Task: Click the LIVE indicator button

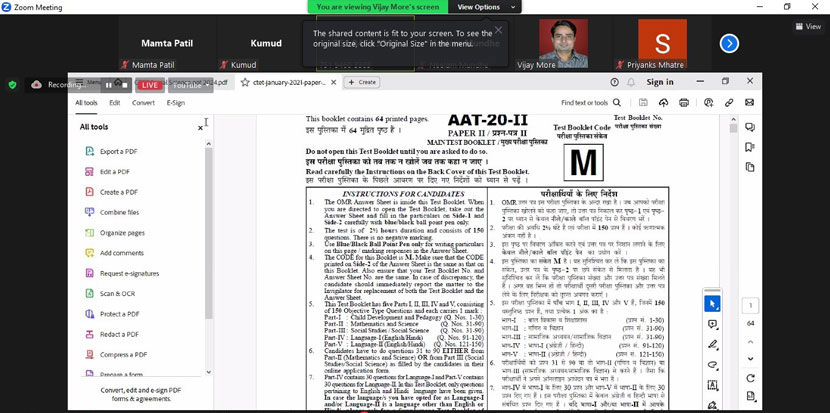Action: (x=149, y=85)
